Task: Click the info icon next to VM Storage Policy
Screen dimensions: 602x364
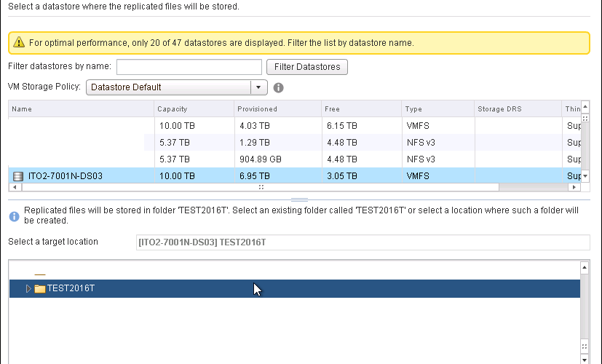Action: 278,88
